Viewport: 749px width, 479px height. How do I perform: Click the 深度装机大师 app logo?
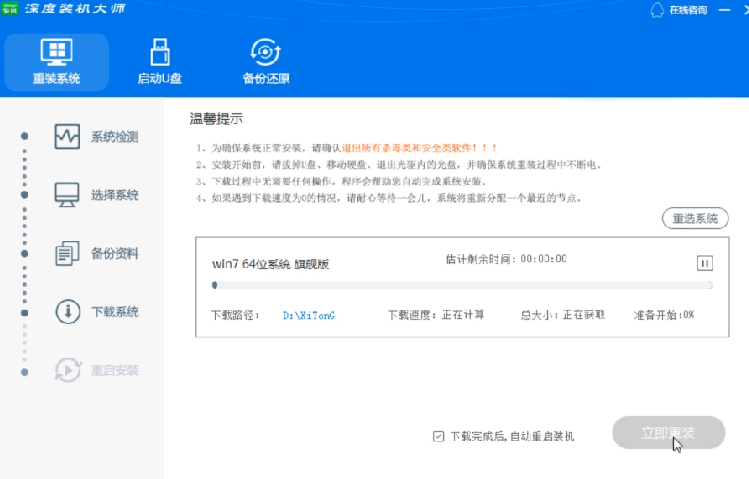click(10, 9)
